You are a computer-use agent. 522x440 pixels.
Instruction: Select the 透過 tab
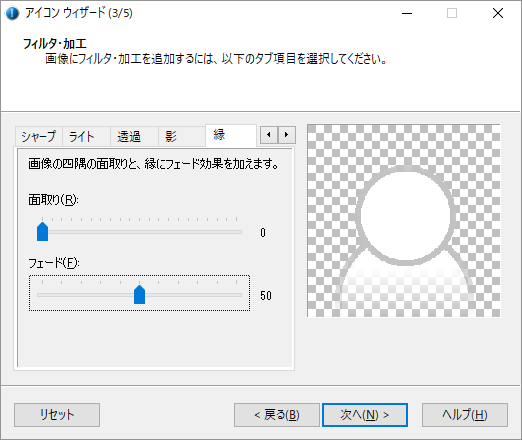[x=134, y=136]
